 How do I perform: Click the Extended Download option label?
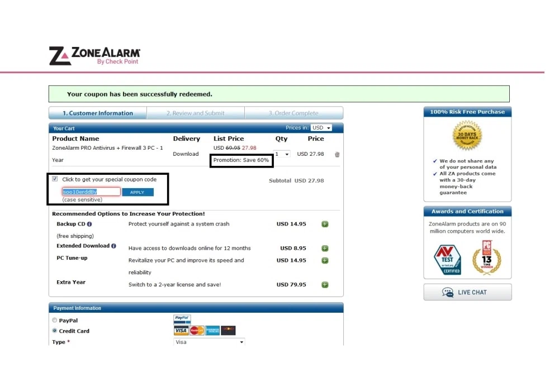[x=83, y=246]
